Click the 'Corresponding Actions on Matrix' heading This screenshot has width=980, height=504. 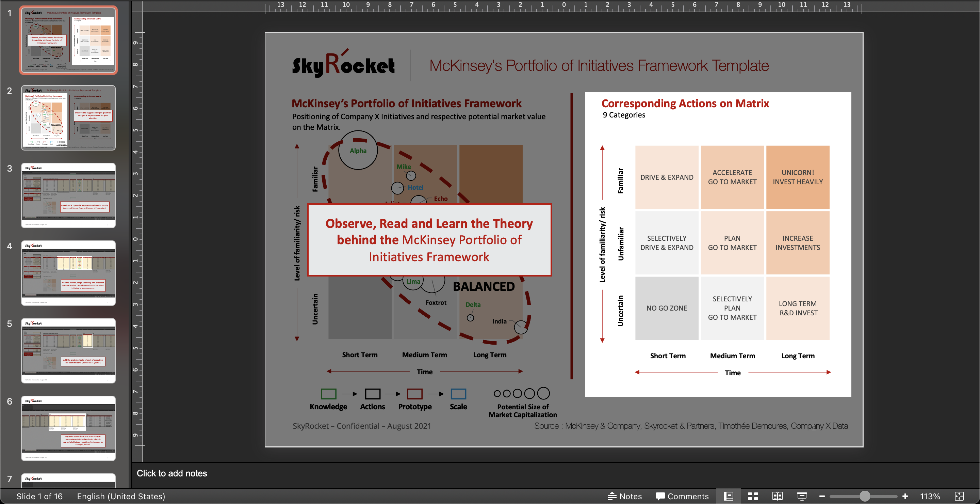click(x=685, y=103)
